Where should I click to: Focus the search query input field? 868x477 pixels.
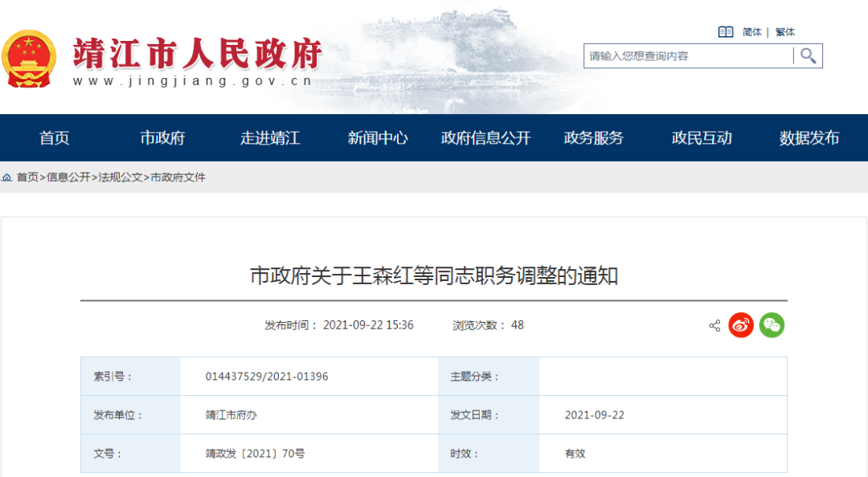pyautogui.click(x=688, y=56)
